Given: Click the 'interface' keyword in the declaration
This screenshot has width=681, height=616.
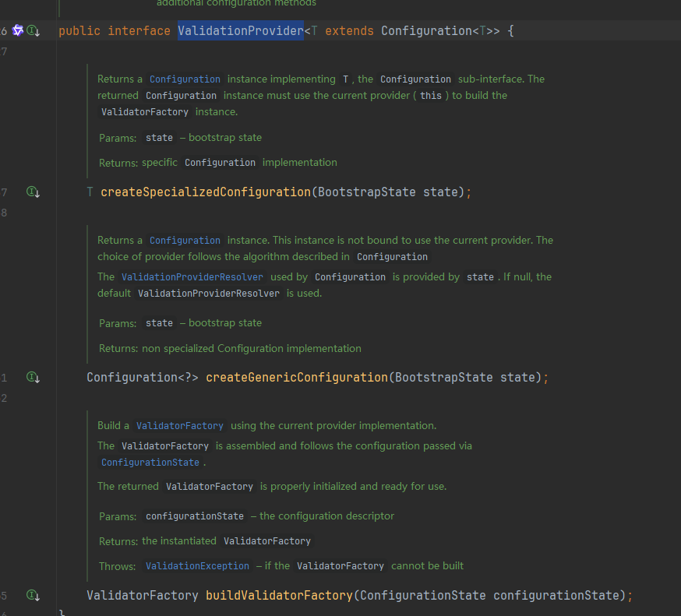Looking at the screenshot, I should 139,30.
